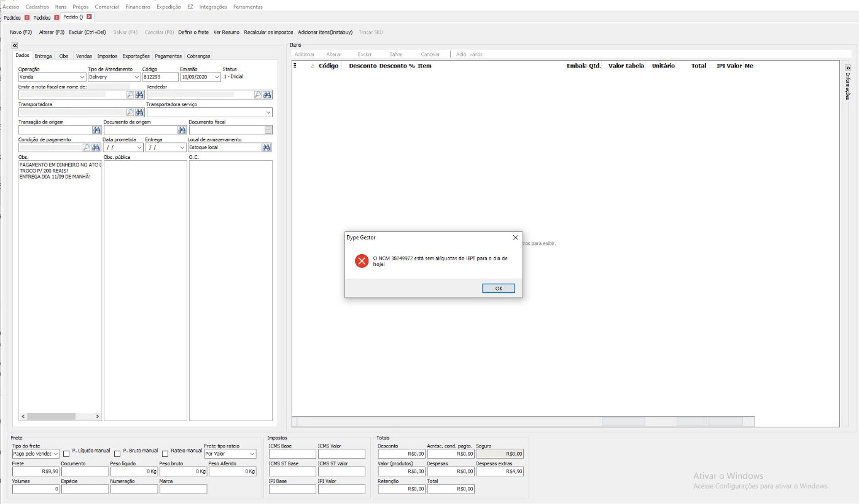
Task: Click the 'Adicionar itens(Instabuy)' button
Action: point(325,32)
